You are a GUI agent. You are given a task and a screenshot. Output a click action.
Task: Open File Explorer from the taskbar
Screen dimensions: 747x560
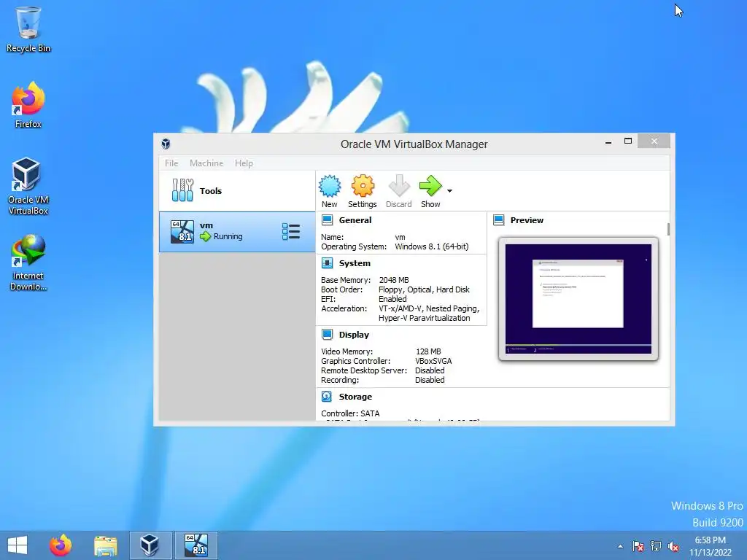click(x=105, y=545)
